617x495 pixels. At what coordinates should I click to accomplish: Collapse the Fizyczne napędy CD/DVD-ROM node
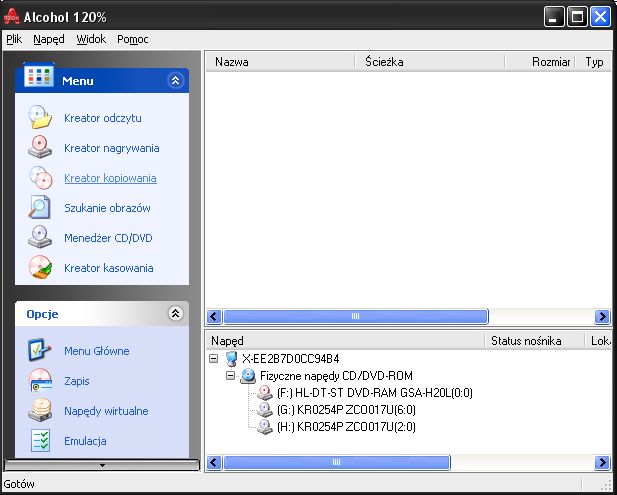click(x=231, y=376)
